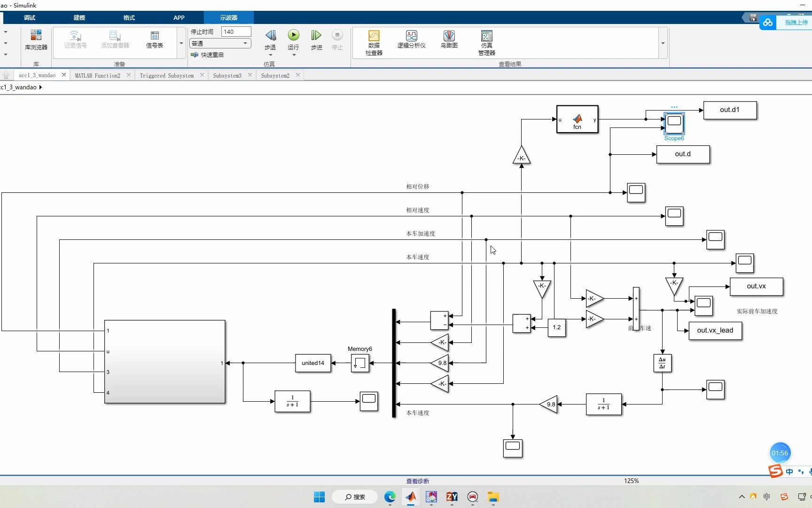Run the simulation with the green play button
Viewport: 812px width, 508px height.
293,35
